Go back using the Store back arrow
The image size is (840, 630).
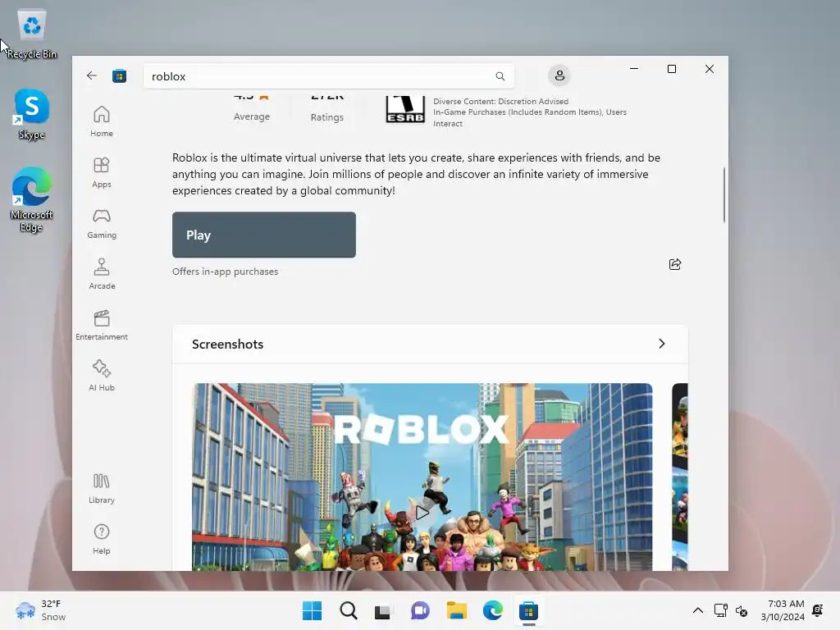pos(92,75)
